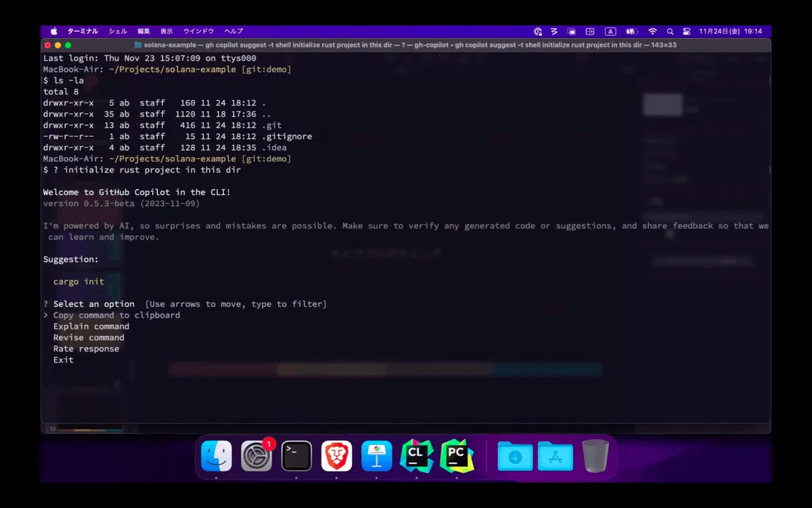Select the 'Explain command' option
812x508 pixels.
(x=91, y=326)
